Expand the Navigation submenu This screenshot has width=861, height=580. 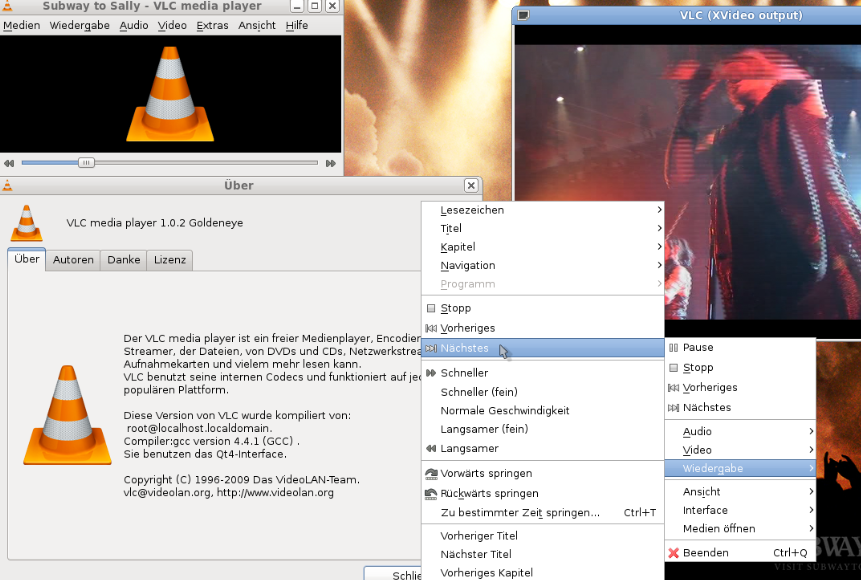click(x=543, y=265)
